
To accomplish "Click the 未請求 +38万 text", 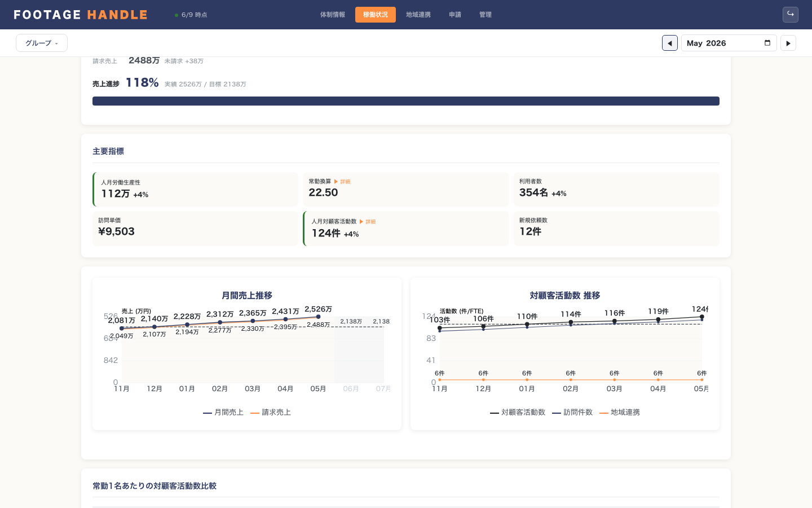I will pos(184,61).
